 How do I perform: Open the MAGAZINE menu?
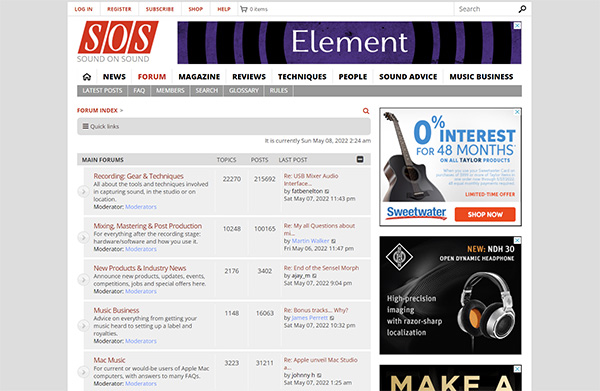[x=199, y=77]
